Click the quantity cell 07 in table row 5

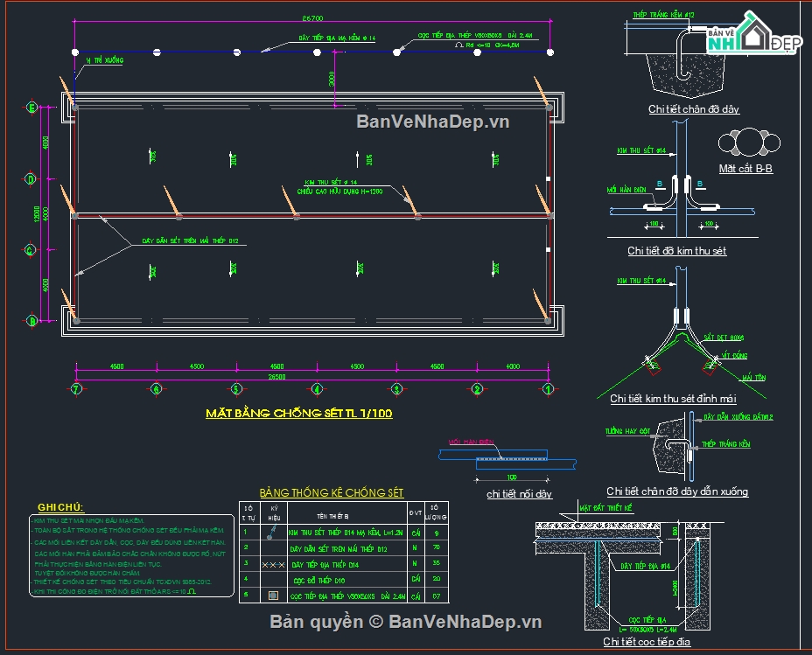(x=433, y=596)
